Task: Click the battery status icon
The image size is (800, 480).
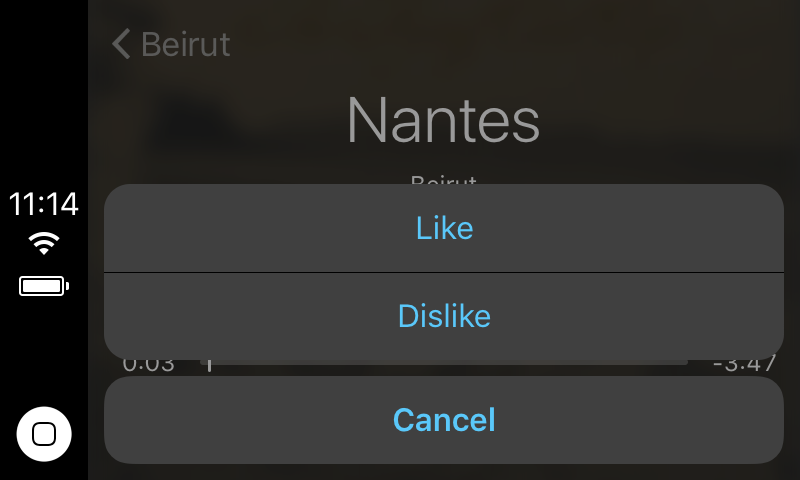Action: tap(43, 287)
